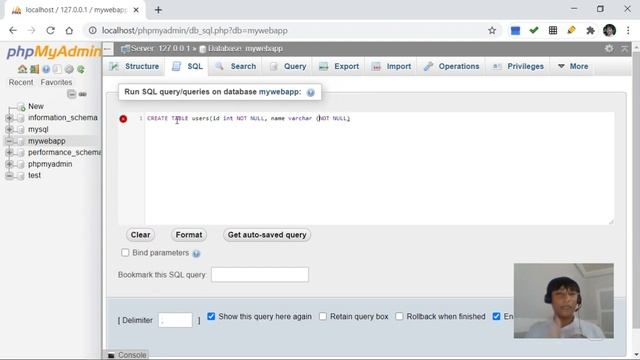The width and height of the screenshot is (640, 360).
Task: Open the Recent tables list
Action: click(21, 82)
